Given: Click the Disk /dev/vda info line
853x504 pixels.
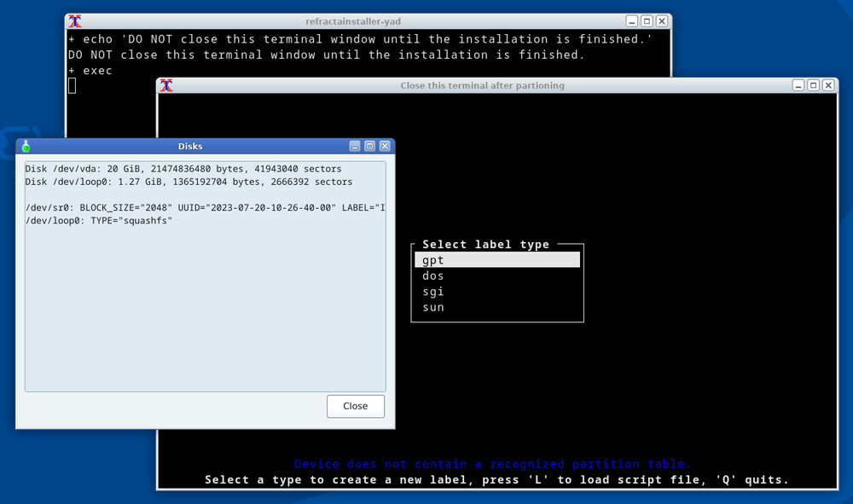Looking at the screenshot, I should (x=183, y=169).
